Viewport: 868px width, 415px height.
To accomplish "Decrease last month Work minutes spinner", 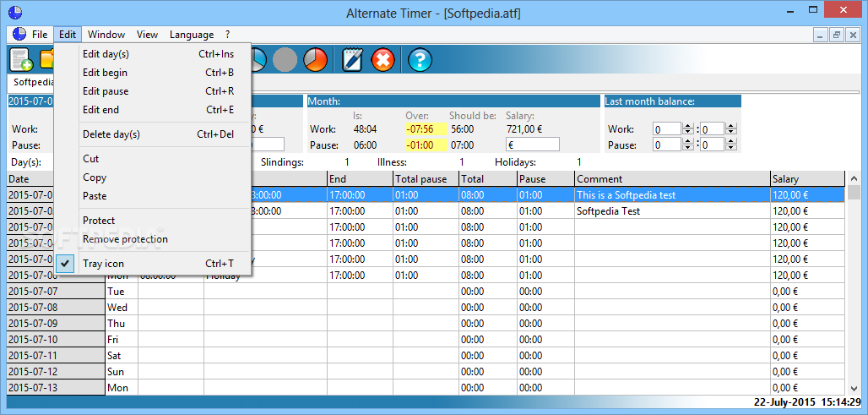I will [730, 133].
